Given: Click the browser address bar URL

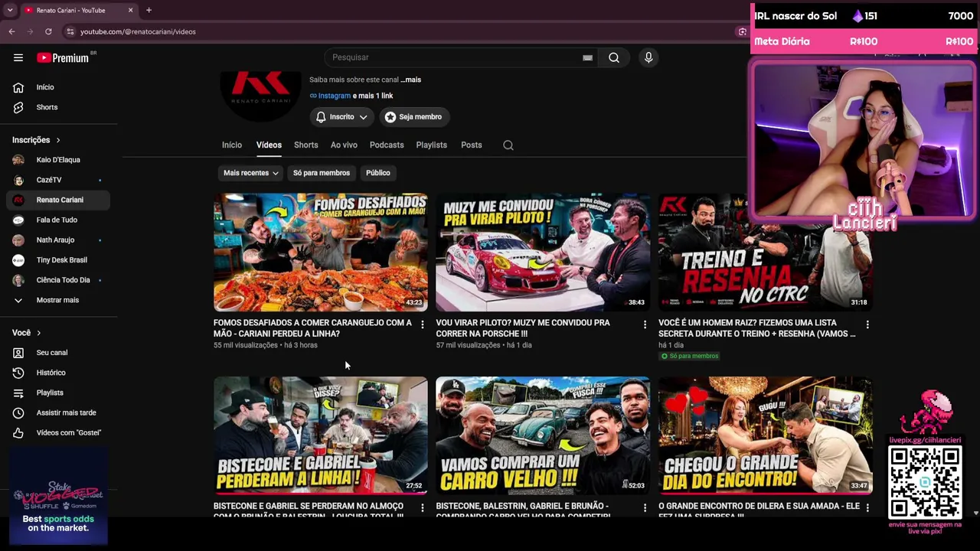Looking at the screenshot, I should [138, 31].
